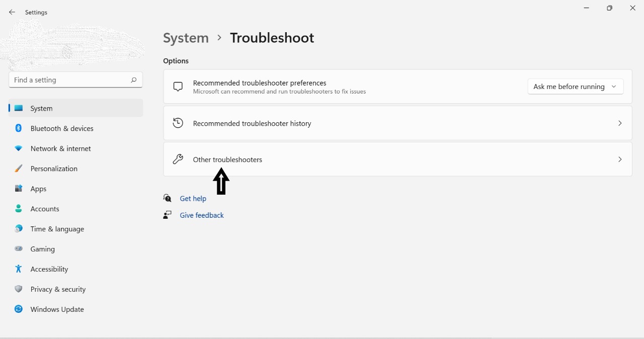Go back to System breadcrumb
644x339 pixels.
(x=186, y=38)
